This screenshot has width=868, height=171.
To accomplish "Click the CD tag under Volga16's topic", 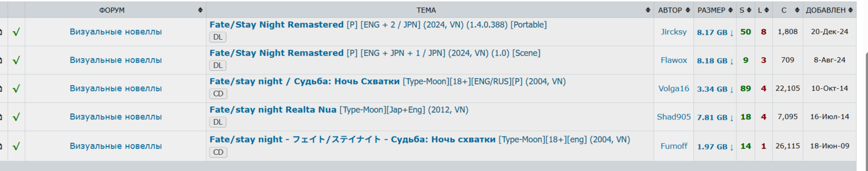I will 218,94.
